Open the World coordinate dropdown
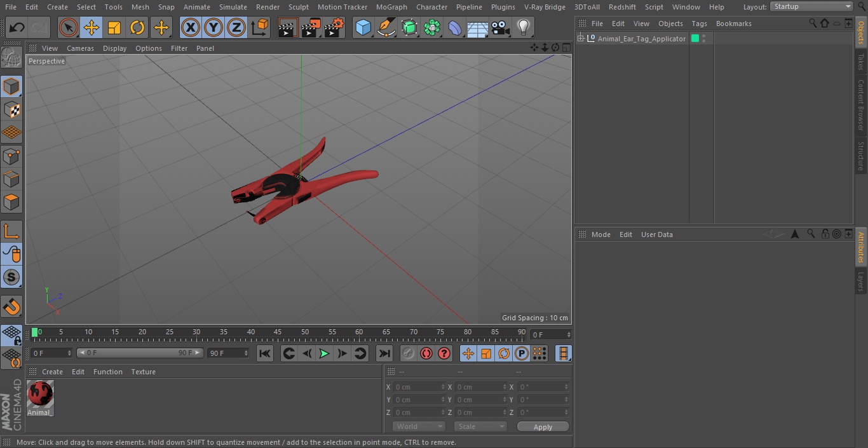 [x=419, y=427]
